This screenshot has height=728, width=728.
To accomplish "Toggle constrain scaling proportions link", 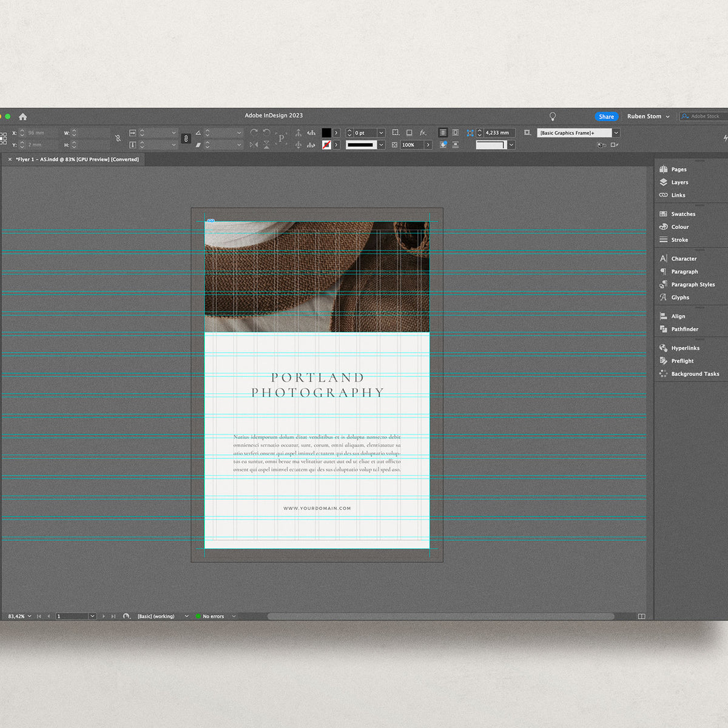I will (x=186, y=138).
